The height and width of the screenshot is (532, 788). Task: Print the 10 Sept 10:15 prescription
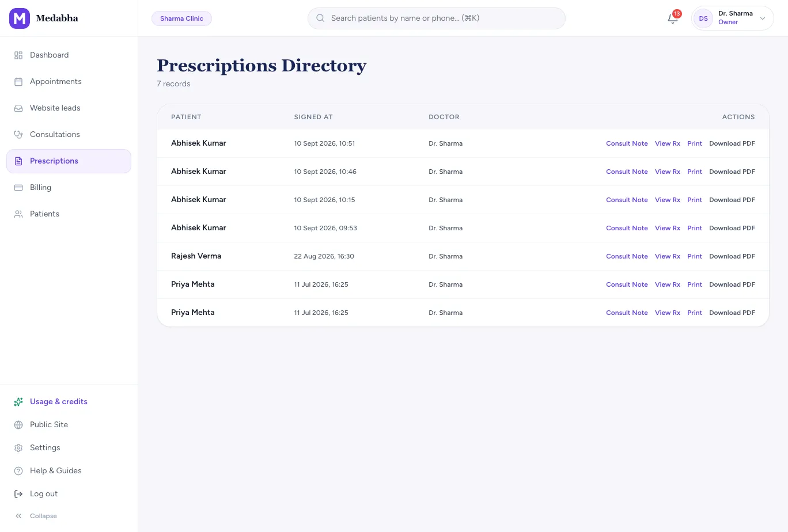click(695, 200)
